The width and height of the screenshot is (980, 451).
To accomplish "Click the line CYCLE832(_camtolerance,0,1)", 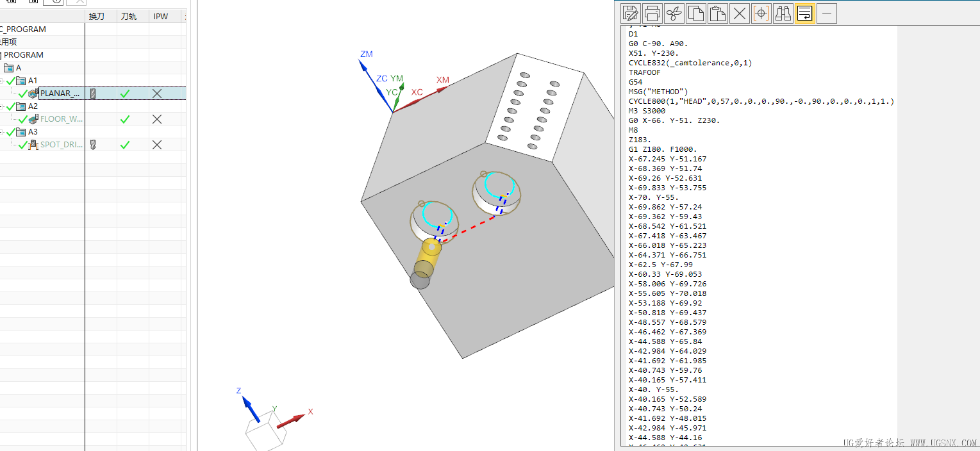I will coord(690,63).
